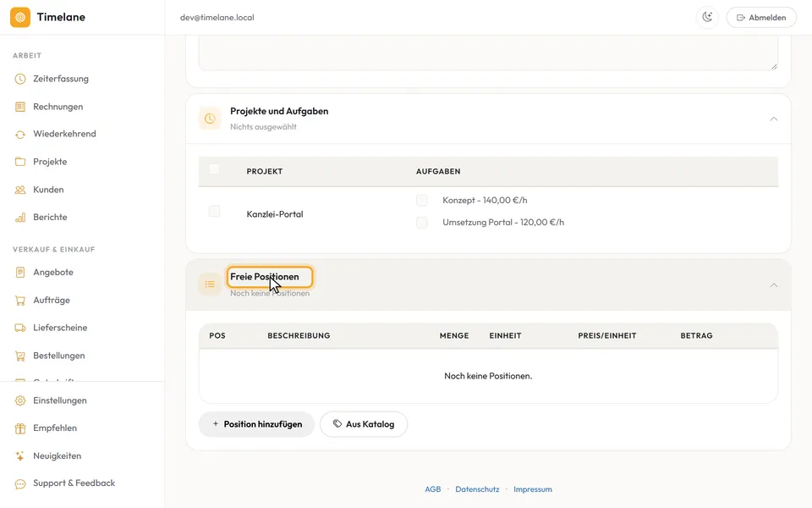Screen dimensions: 812x508
Task: Click the Freie Positionen list icon
Action: (x=210, y=284)
